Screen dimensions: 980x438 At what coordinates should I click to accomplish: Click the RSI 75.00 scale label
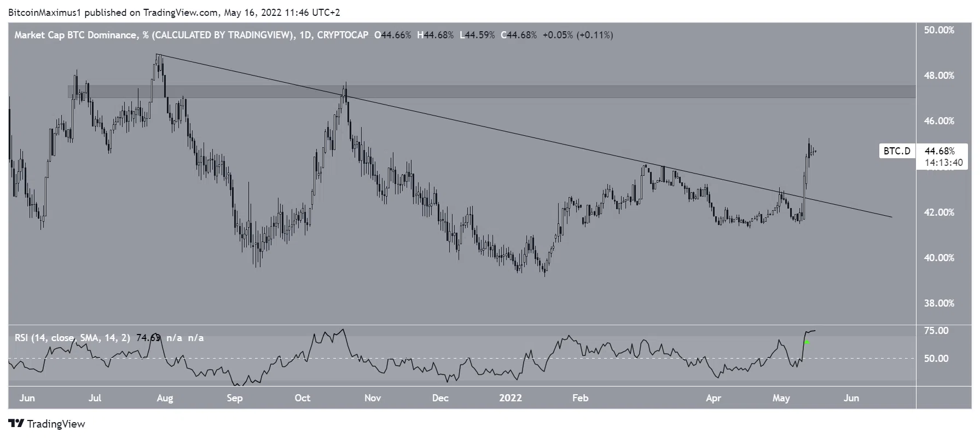(x=936, y=331)
